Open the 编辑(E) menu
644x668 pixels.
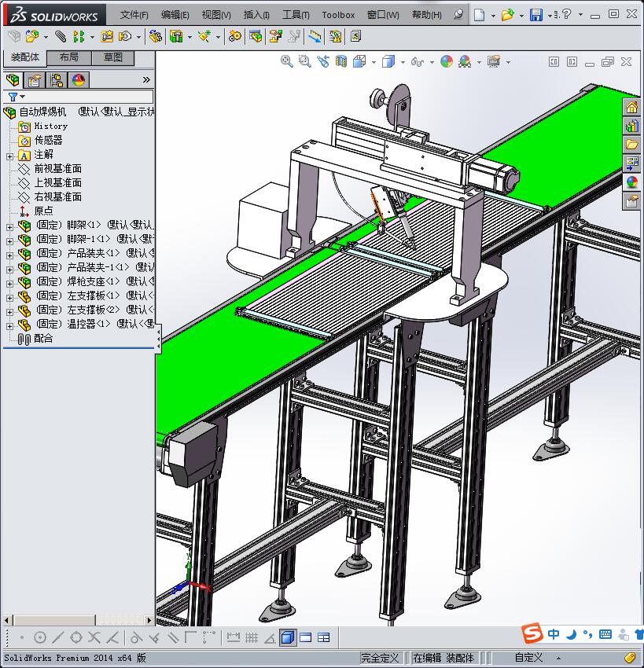[x=175, y=15]
